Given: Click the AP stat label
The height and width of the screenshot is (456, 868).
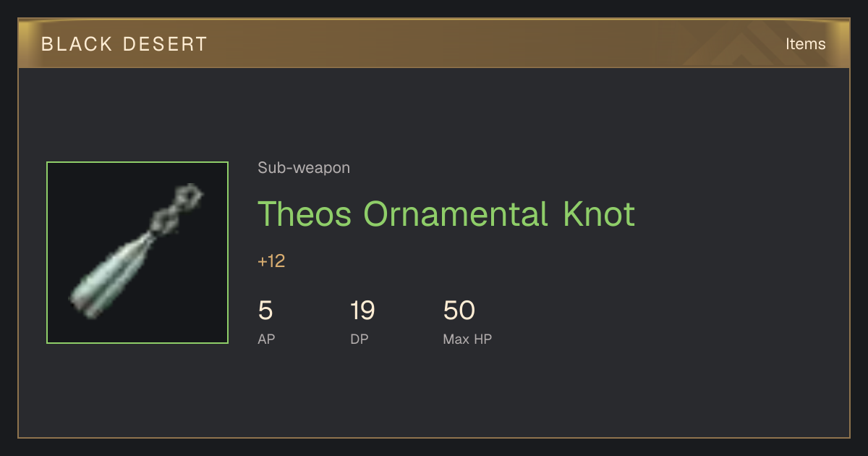Looking at the screenshot, I should [266, 339].
